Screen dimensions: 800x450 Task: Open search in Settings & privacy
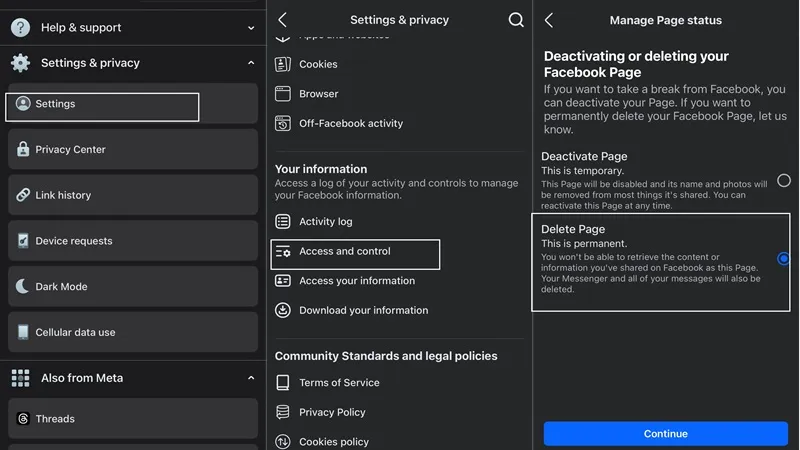tap(516, 20)
